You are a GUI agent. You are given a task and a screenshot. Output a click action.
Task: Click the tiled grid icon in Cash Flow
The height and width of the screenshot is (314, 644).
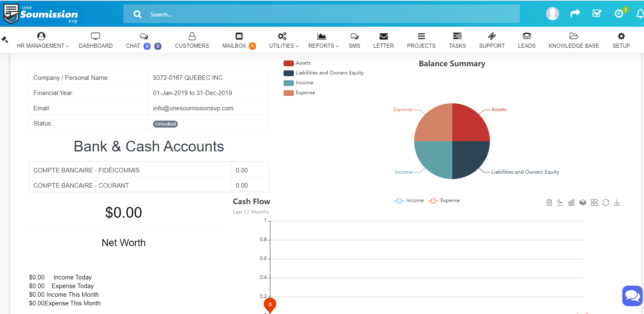pos(594,202)
